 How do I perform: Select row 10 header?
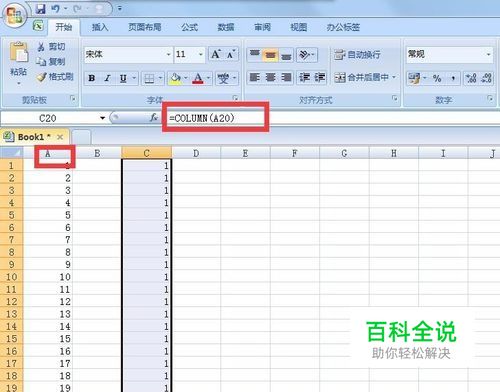11,277
